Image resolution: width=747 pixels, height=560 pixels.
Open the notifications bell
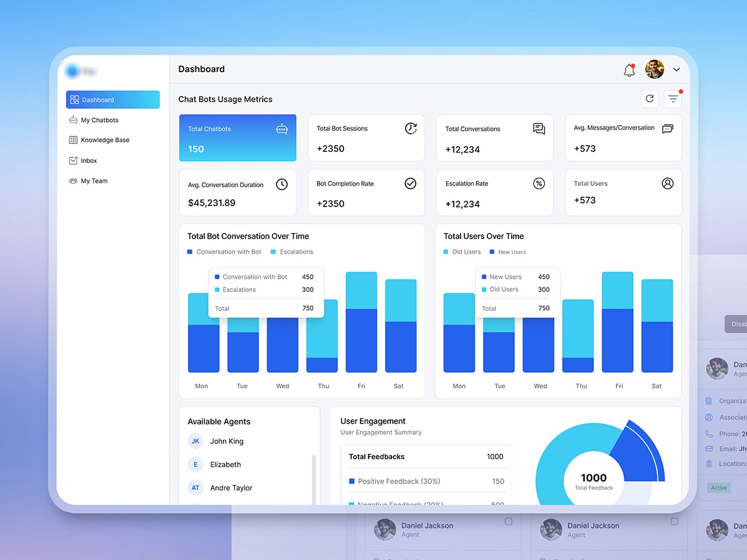pos(629,70)
